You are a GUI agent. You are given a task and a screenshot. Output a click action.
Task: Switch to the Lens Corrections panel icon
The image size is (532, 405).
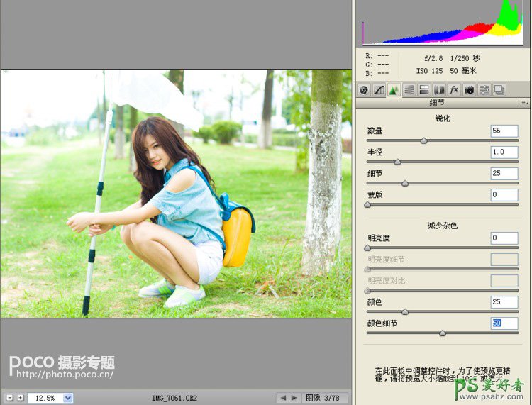439,90
